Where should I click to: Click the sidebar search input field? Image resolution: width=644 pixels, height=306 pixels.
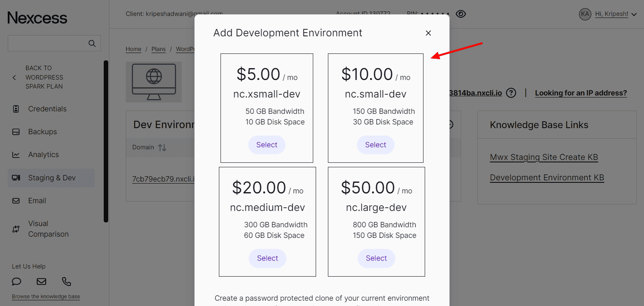47,43
